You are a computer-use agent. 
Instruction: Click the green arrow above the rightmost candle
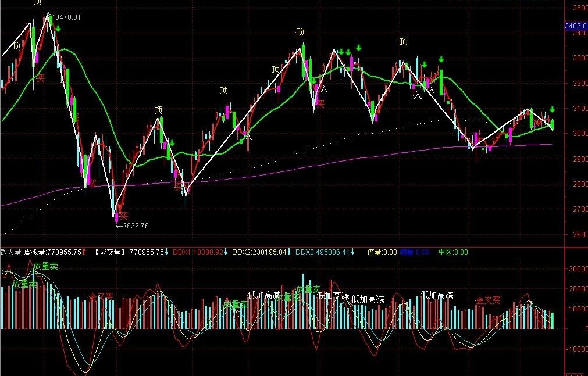coord(553,109)
